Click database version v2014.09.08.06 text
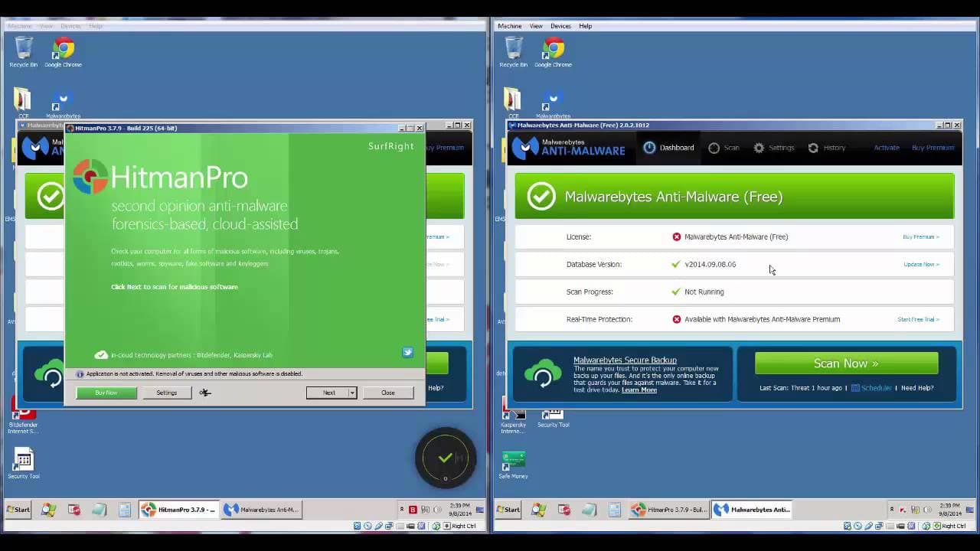This screenshot has height=551, width=980. 710,264
